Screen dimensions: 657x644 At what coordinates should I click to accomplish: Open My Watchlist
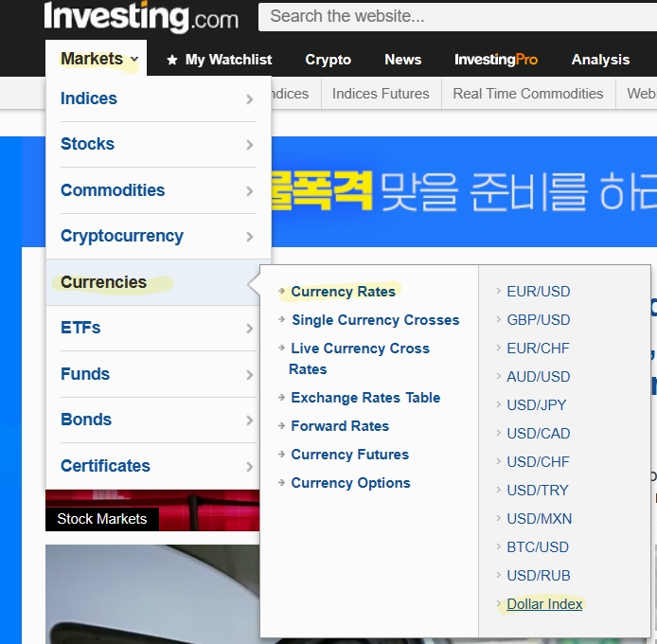228,60
